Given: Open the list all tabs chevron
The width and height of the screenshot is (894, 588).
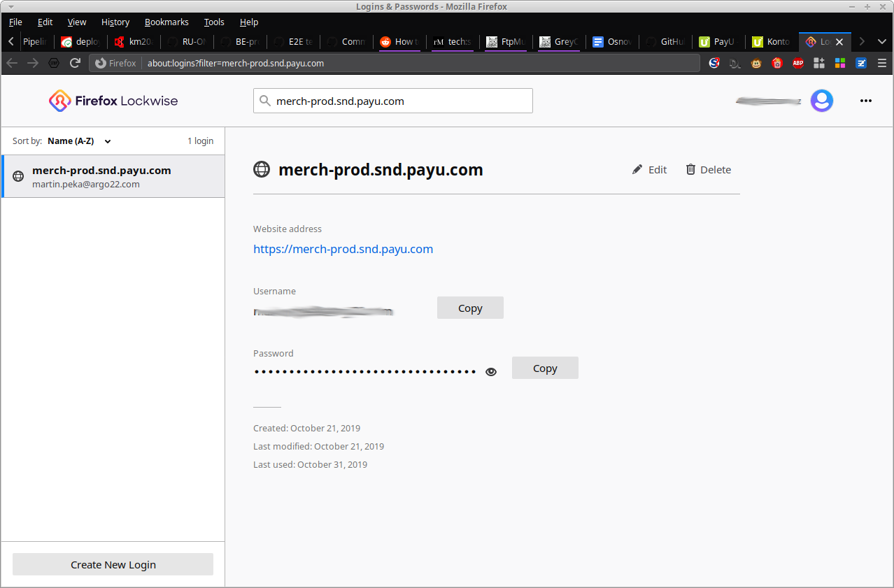Looking at the screenshot, I should click(x=881, y=41).
